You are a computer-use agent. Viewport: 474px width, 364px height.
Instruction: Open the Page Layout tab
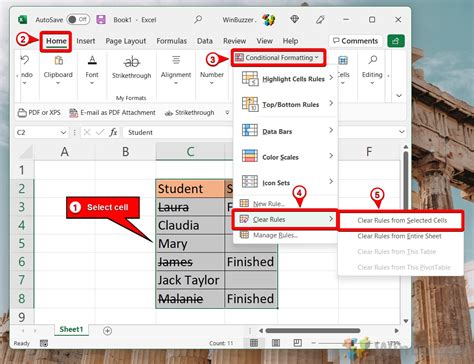(x=126, y=41)
